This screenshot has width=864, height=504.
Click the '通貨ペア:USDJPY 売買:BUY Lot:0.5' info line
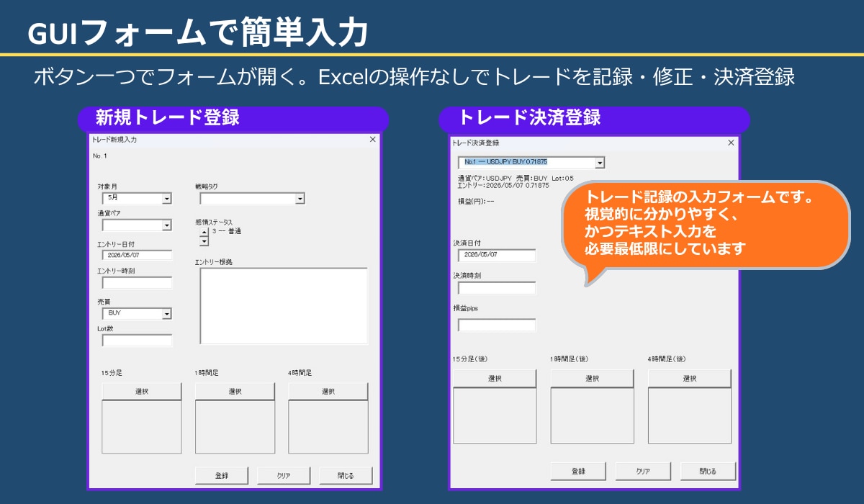pos(516,178)
